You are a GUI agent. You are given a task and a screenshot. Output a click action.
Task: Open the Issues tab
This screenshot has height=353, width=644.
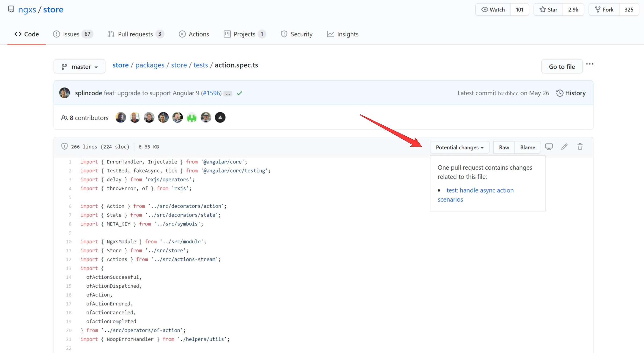tap(73, 34)
